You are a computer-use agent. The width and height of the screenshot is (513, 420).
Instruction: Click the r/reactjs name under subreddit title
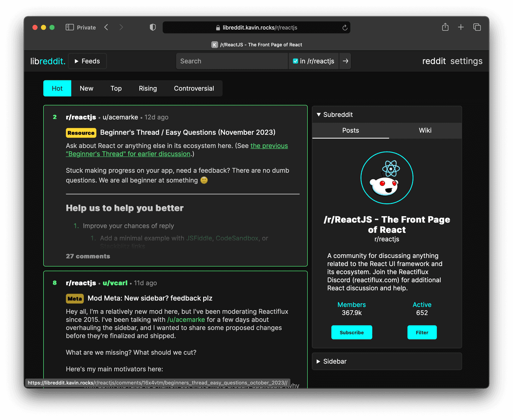(387, 239)
